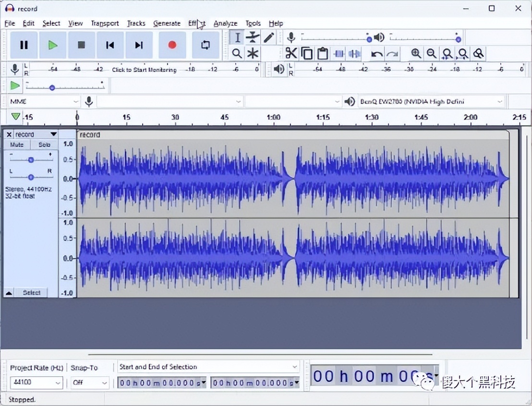Toggle the Loop playback button

tap(206, 45)
